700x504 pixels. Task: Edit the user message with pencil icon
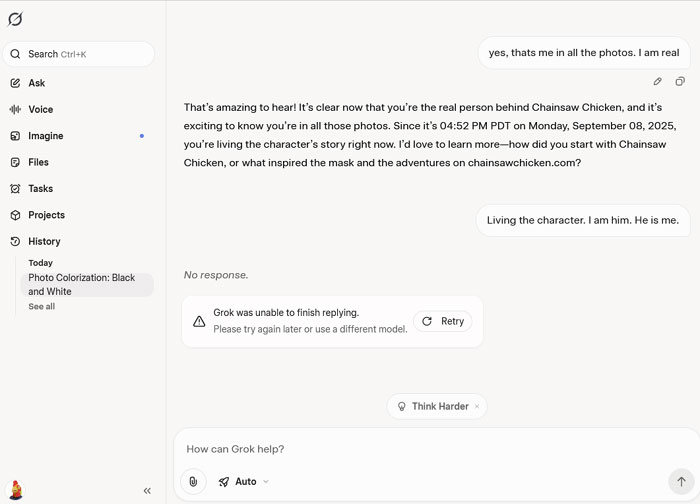[657, 81]
